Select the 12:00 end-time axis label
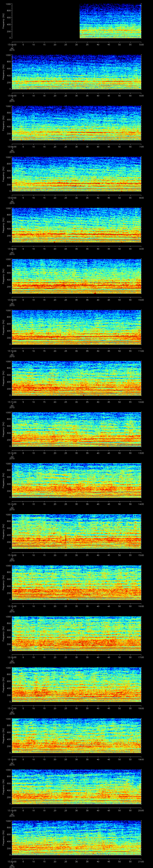This screenshot has height=868, width=153. 141,402
